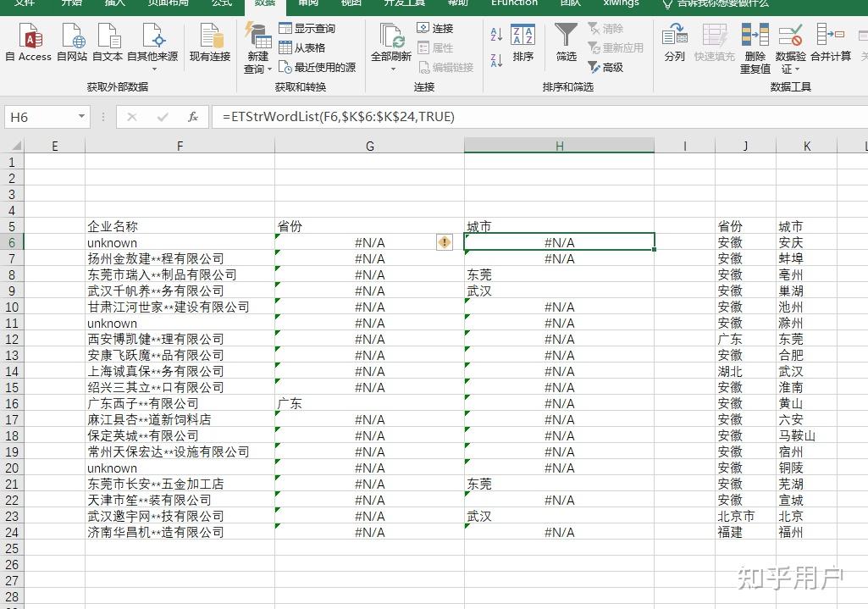Image resolution: width=868 pixels, height=609 pixels.
Task: Open 现有连接 existing connections
Action: tap(210, 42)
